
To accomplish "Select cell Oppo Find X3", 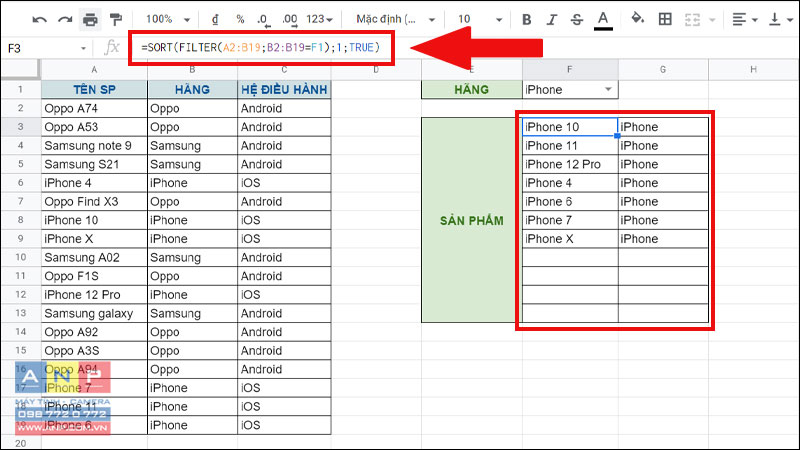I will coord(94,202).
